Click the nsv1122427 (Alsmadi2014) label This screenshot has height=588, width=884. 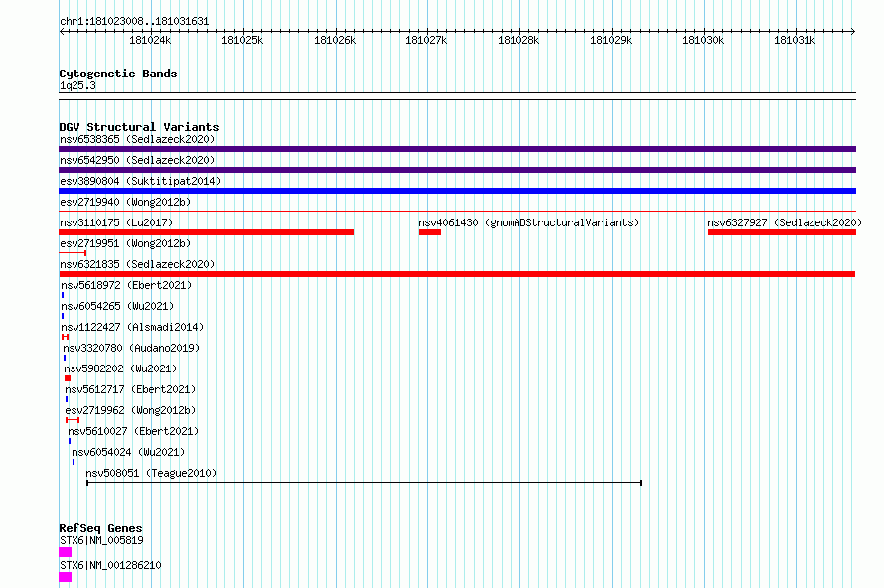coord(132,327)
